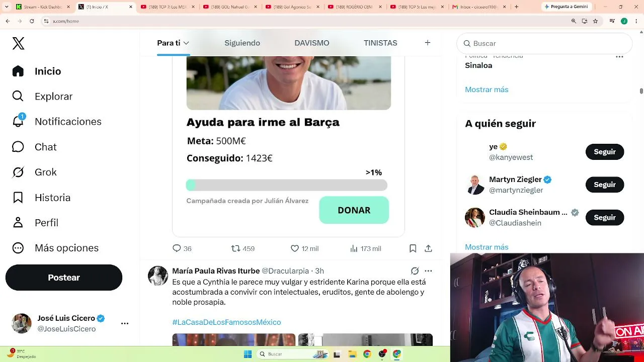Switch to the TINISTAS tab

380,43
